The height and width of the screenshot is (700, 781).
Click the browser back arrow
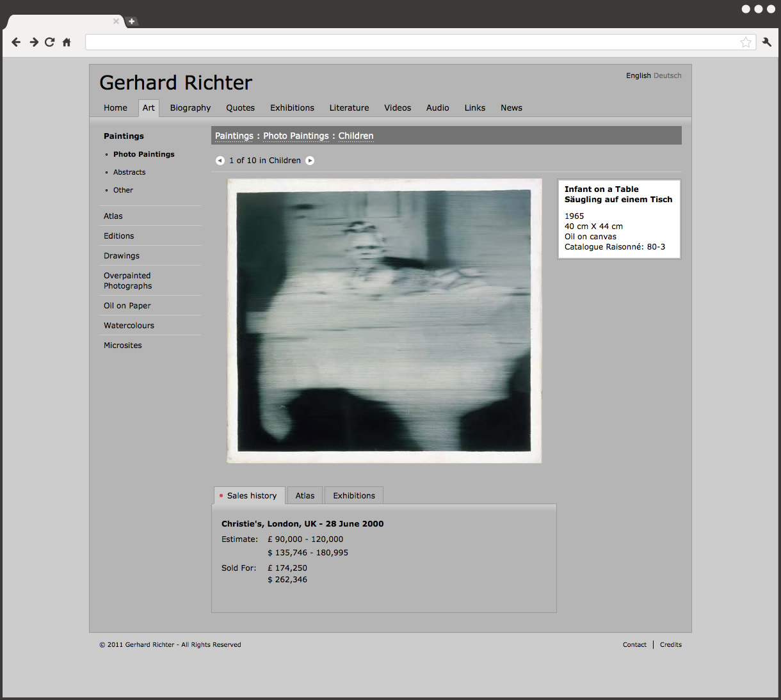[16, 42]
